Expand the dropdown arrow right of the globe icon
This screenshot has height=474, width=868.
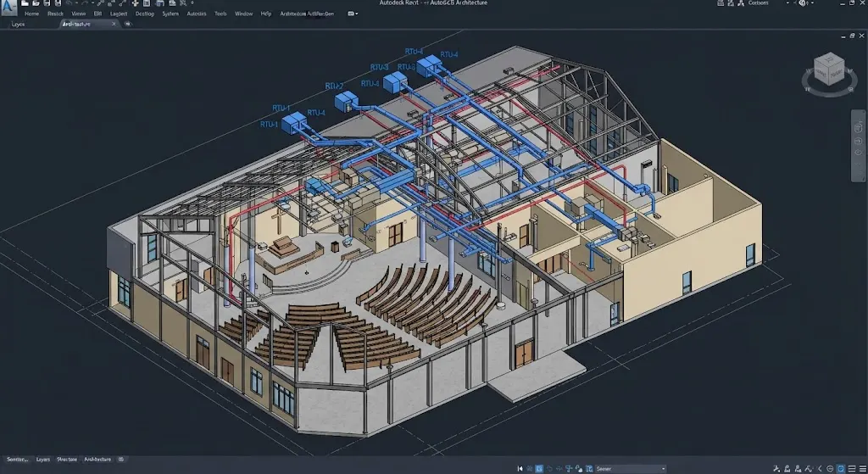point(813,3)
